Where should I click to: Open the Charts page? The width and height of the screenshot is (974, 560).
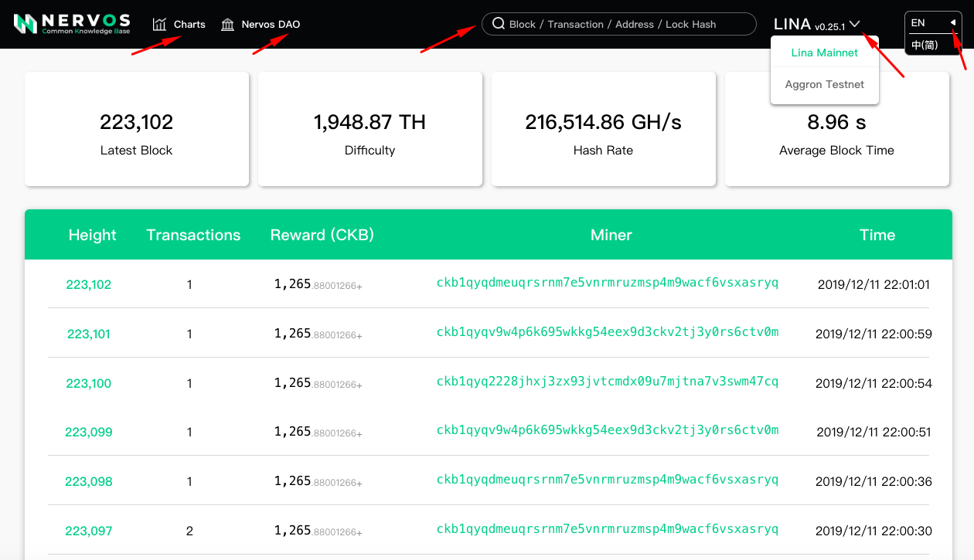click(189, 25)
